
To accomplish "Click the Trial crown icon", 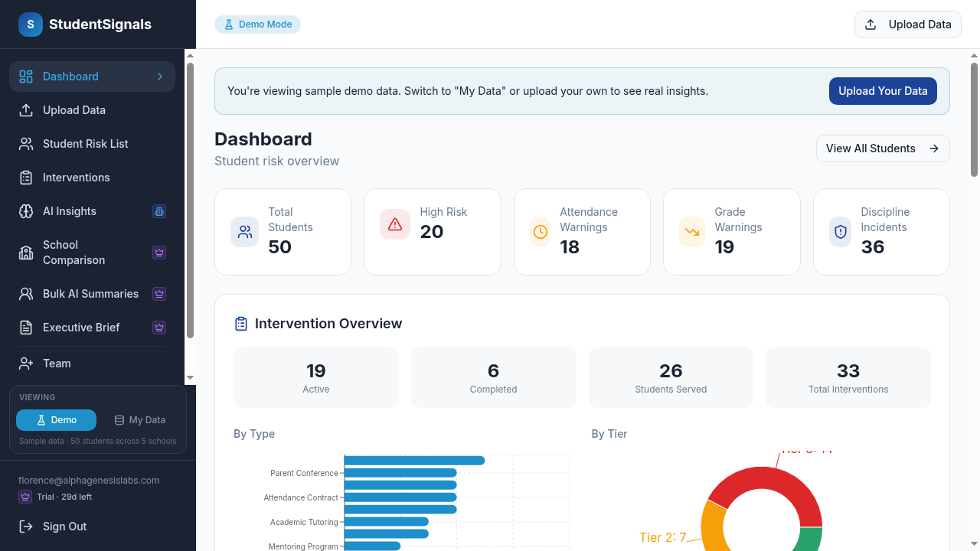I will 25,497.
